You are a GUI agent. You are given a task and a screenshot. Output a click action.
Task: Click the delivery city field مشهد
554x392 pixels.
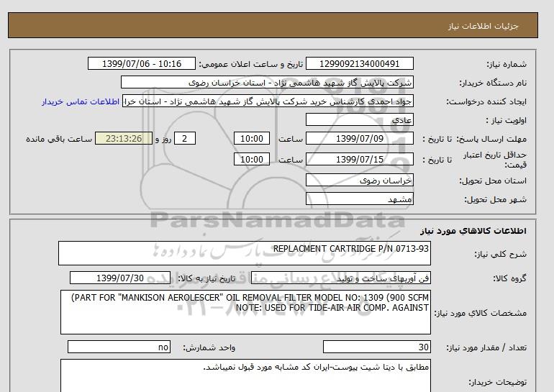[360, 199]
